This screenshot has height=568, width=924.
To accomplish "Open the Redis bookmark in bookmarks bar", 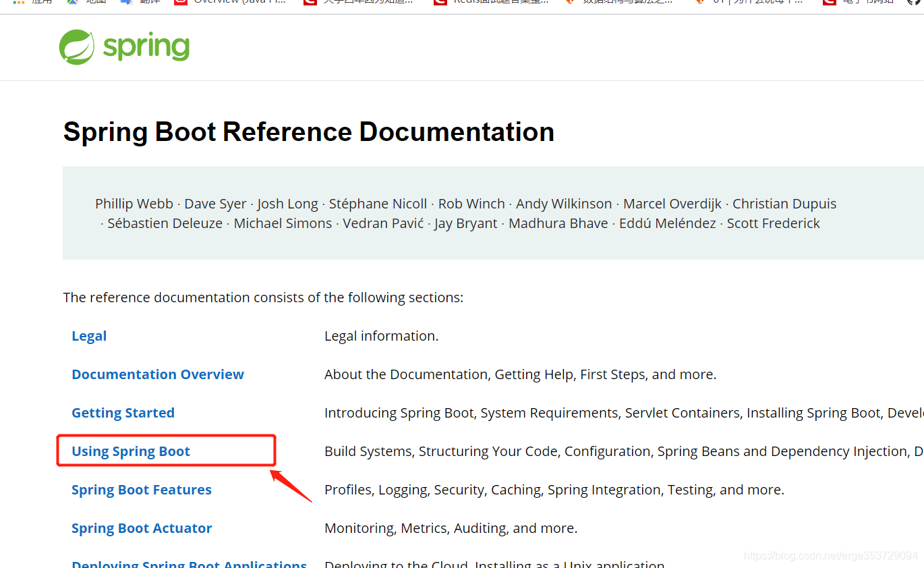I will (492, 2).
